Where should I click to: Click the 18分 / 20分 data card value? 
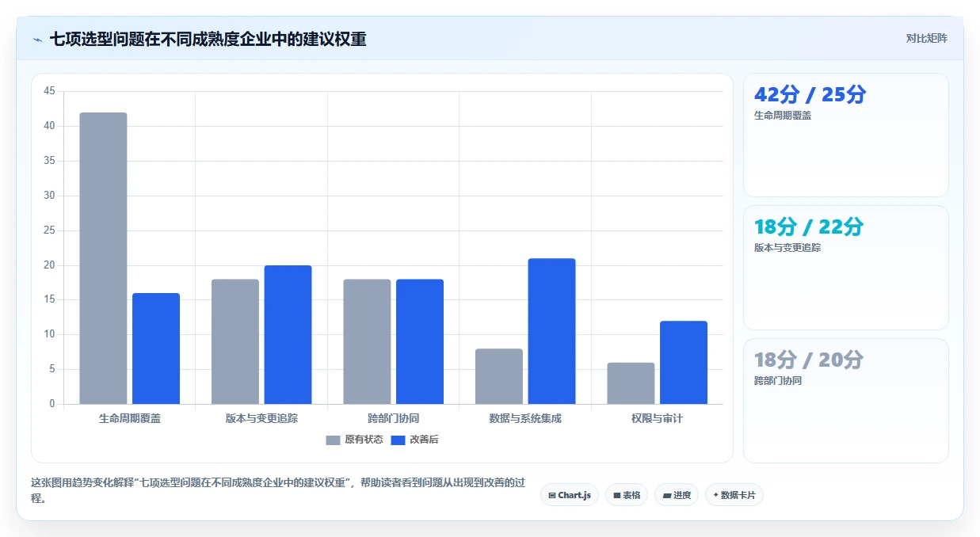pos(808,360)
